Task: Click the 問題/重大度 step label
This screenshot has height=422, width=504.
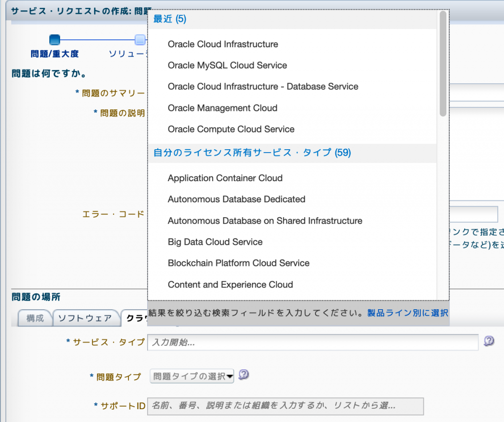Action: click(x=55, y=54)
